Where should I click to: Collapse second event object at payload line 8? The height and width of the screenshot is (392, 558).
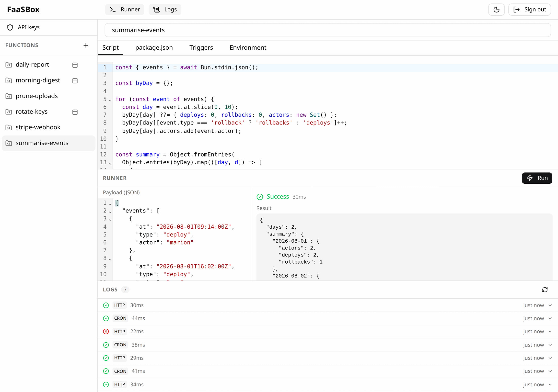click(x=110, y=259)
